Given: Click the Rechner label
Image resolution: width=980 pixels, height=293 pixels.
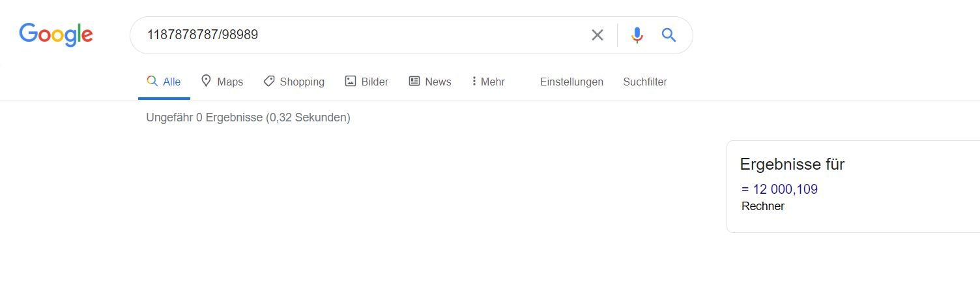Looking at the screenshot, I should tap(763, 206).
